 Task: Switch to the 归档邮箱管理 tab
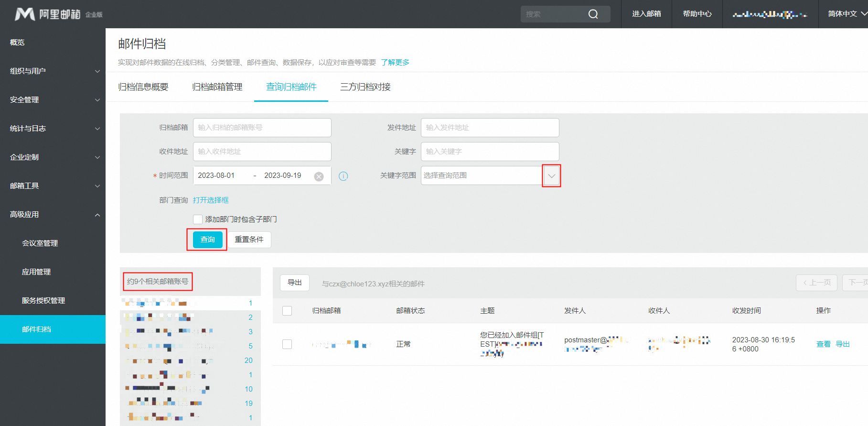pos(217,87)
